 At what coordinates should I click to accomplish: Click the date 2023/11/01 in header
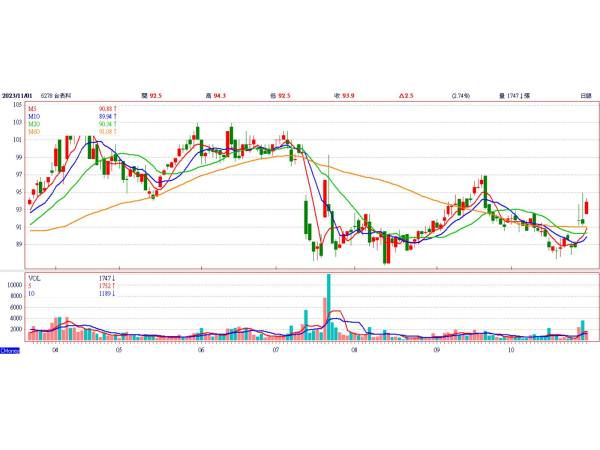point(17,95)
